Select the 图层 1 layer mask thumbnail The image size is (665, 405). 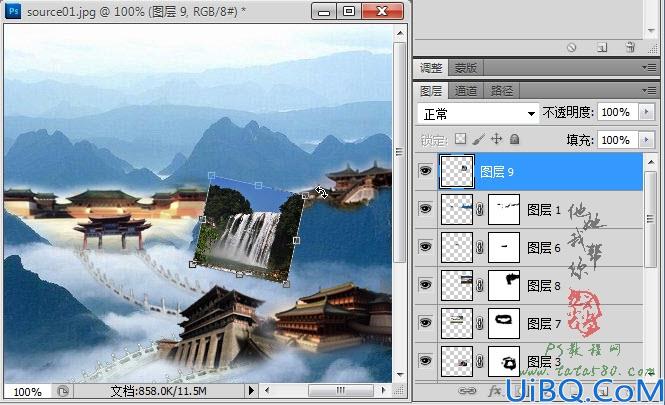point(504,209)
